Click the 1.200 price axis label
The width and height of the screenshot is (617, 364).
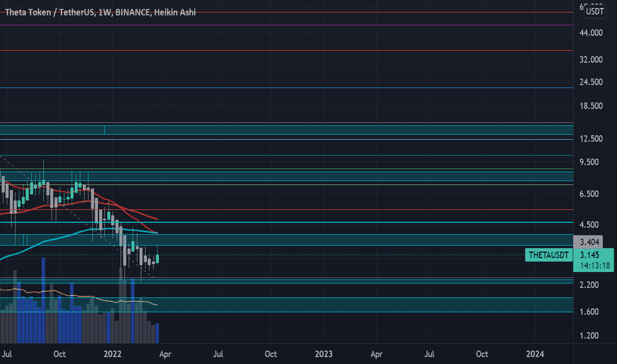[589, 336]
